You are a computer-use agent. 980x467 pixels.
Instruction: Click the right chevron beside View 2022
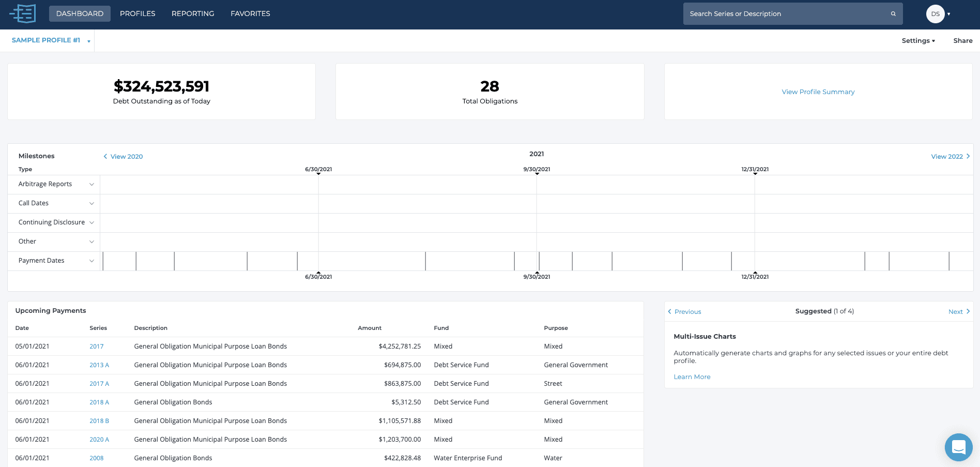968,156
